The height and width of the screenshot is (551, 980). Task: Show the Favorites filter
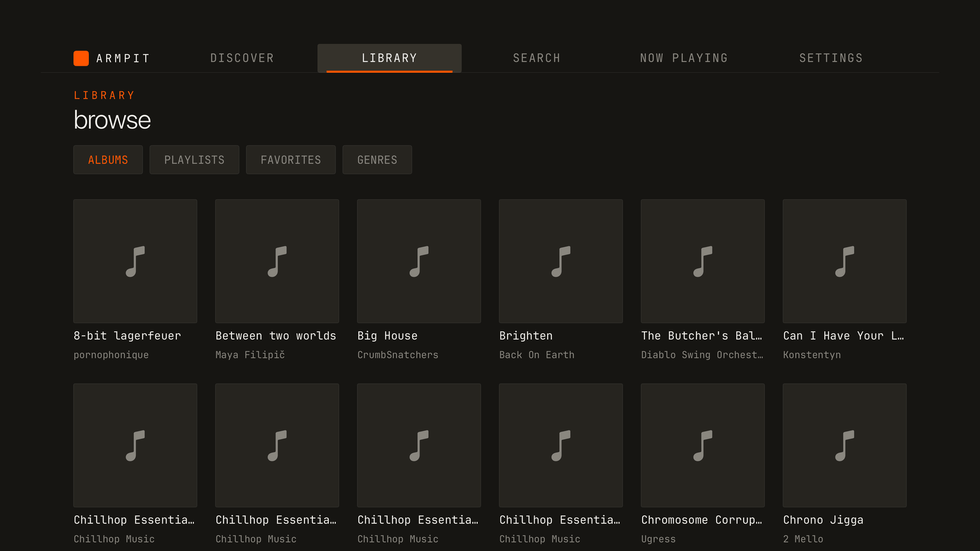tap(291, 160)
